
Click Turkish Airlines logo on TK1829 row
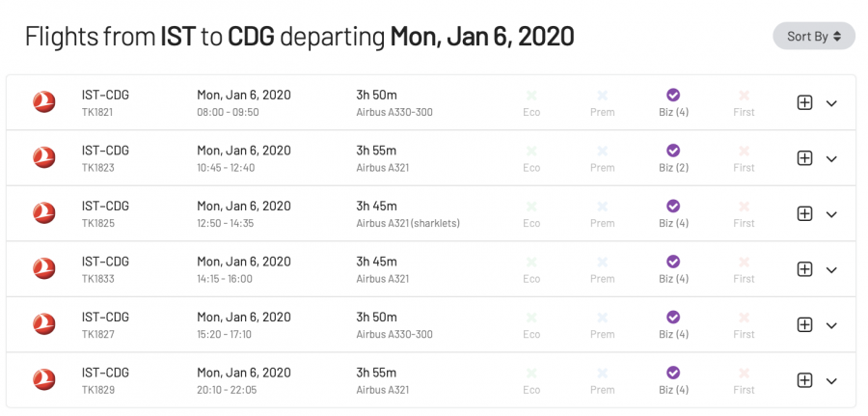pos(44,379)
